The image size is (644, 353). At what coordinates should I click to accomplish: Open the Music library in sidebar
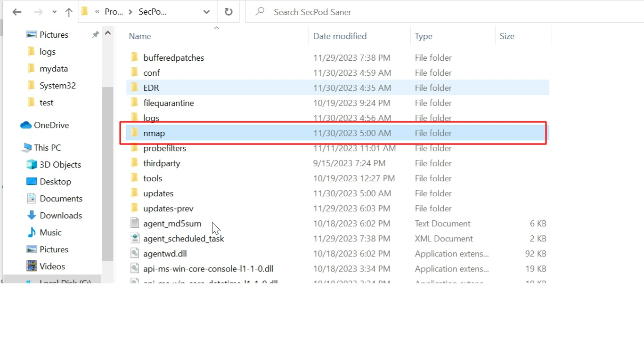click(50, 233)
